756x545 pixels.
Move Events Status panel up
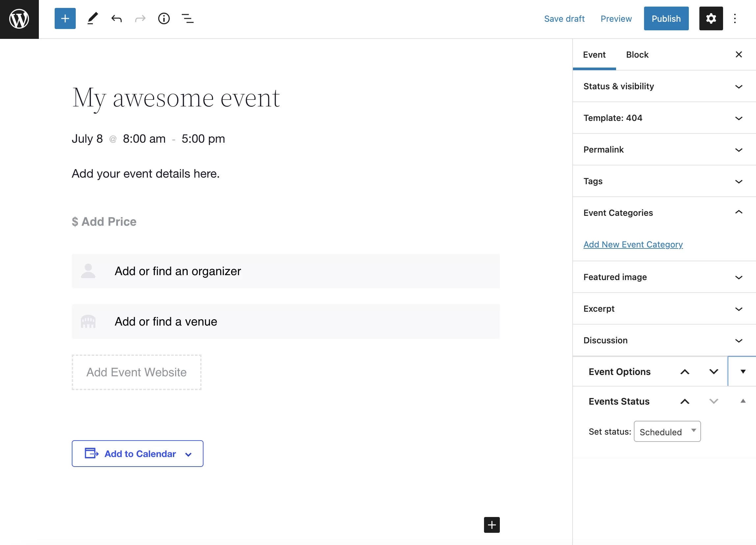[685, 401]
